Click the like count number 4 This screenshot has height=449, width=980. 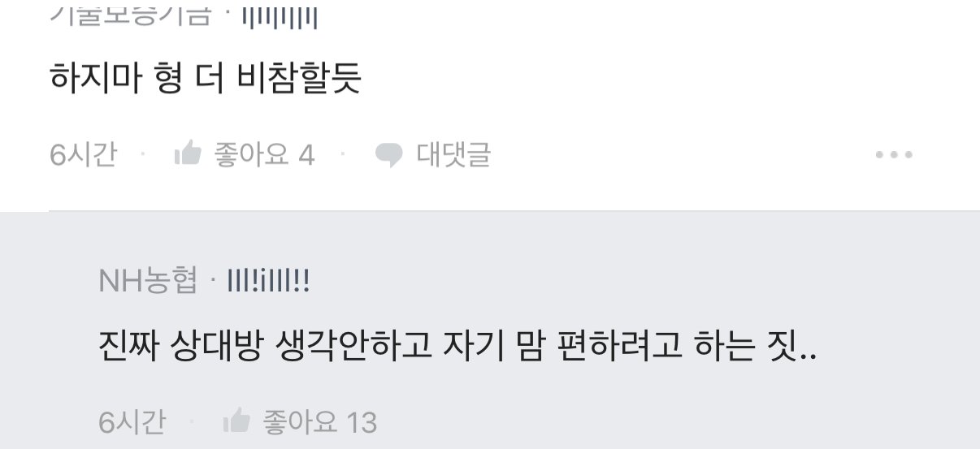pyautogui.click(x=306, y=154)
